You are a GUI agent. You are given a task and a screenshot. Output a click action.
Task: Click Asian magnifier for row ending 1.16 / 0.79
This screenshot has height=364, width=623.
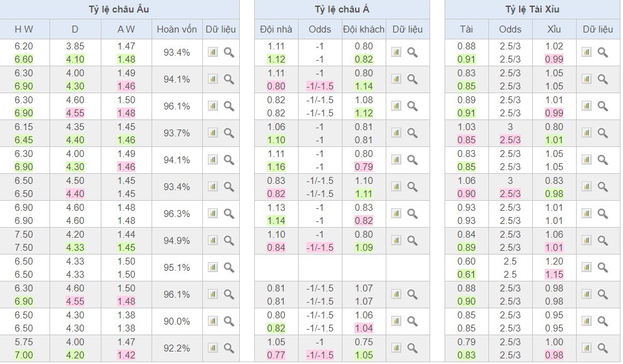[413, 160]
